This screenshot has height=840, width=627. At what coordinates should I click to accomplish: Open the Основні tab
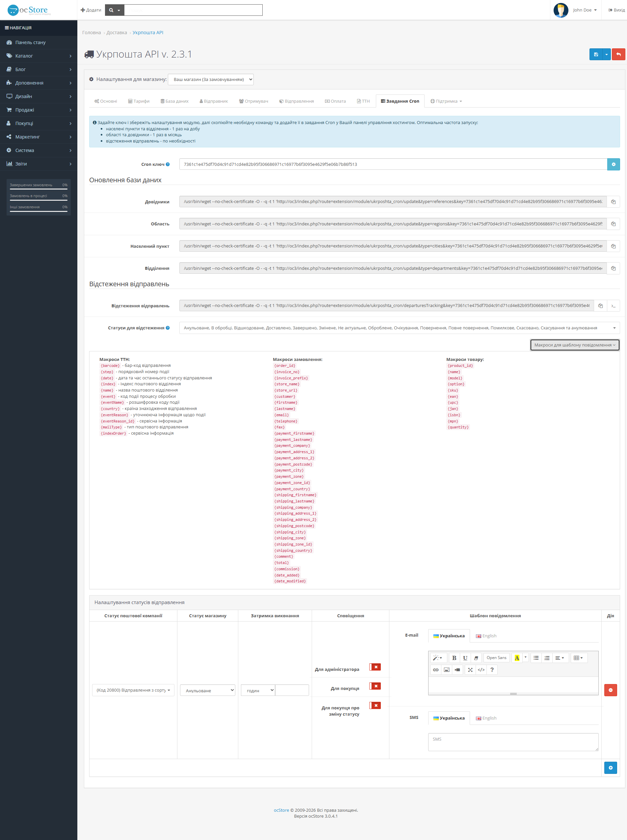tap(106, 101)
